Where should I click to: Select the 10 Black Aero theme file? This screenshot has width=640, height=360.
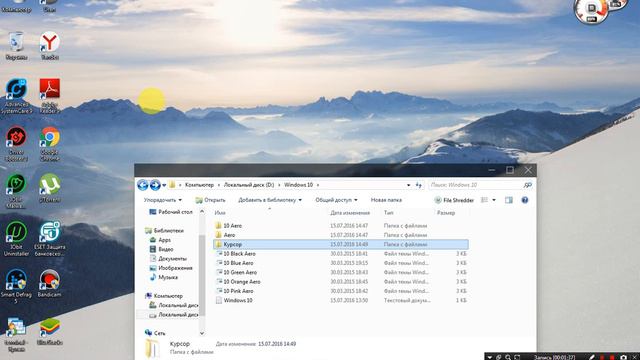pos(341,254)
